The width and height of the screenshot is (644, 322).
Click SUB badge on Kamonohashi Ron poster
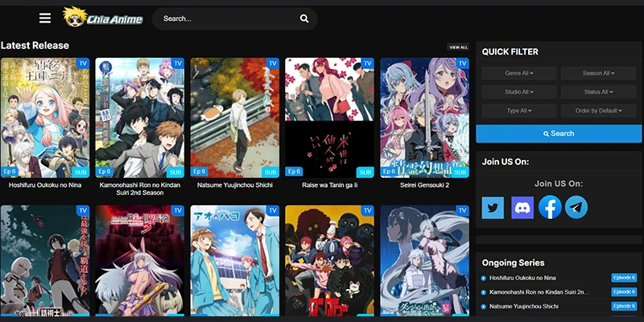(175, 172)
